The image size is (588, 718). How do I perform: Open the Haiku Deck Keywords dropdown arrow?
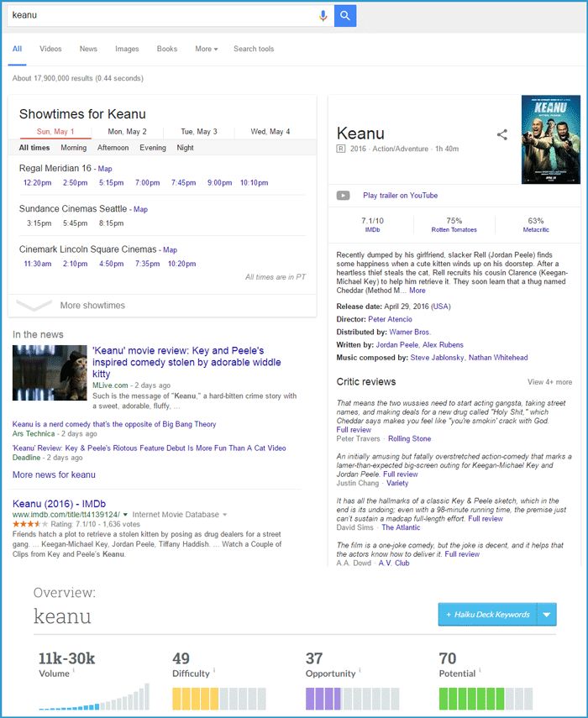point(547,615)
